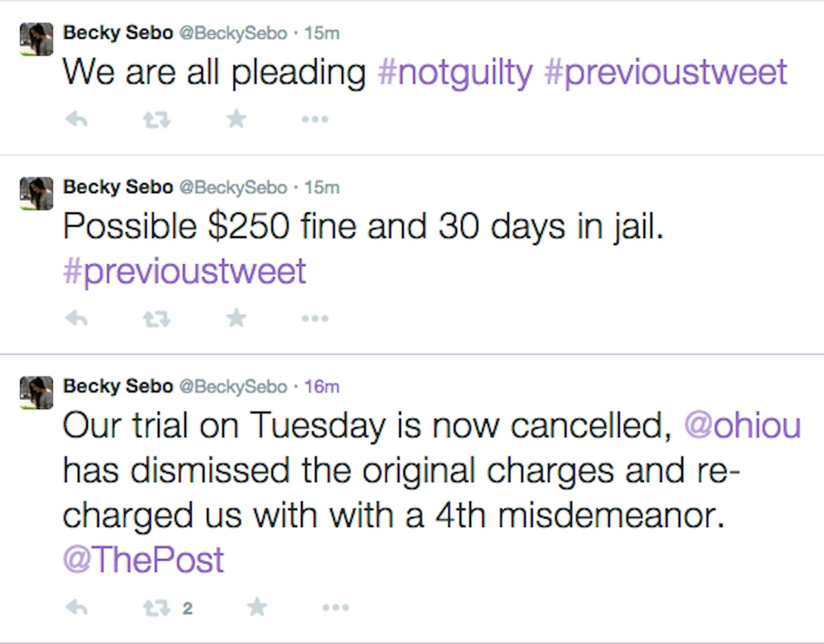The image size is (824, 644).
Task: Open the #notguilty hashtag
Action: coord(455,73)
